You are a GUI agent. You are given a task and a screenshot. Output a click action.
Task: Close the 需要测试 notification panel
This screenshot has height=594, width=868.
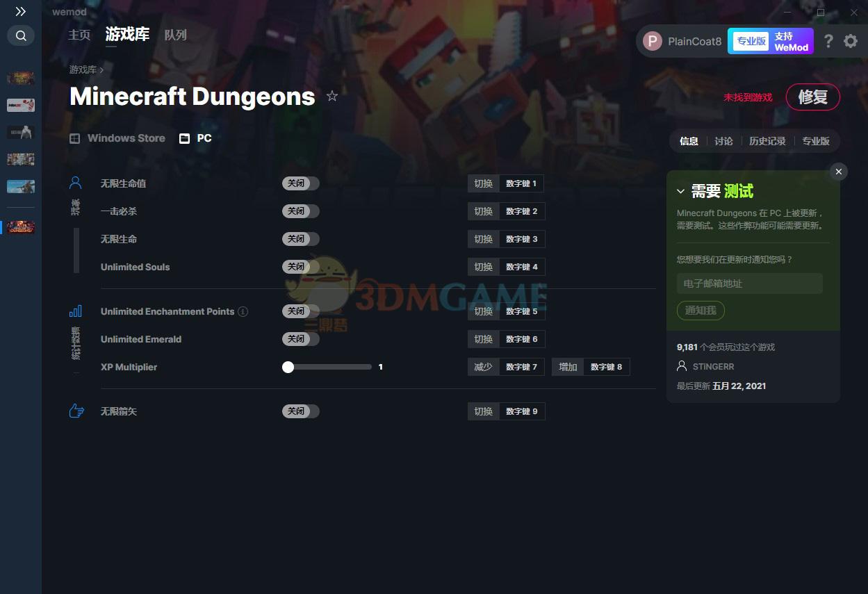click(839, 172)
